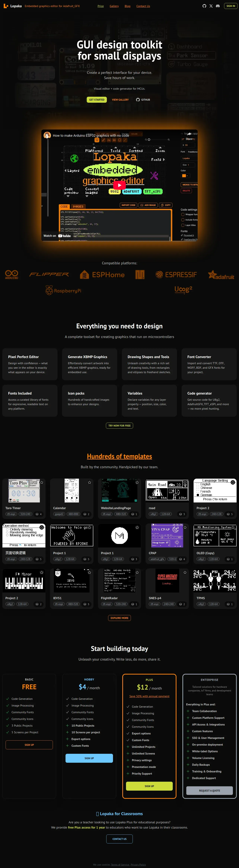239x868 pixels.
Task: Click SIGN UP under the Plus plan
Action: click(149, 786)
